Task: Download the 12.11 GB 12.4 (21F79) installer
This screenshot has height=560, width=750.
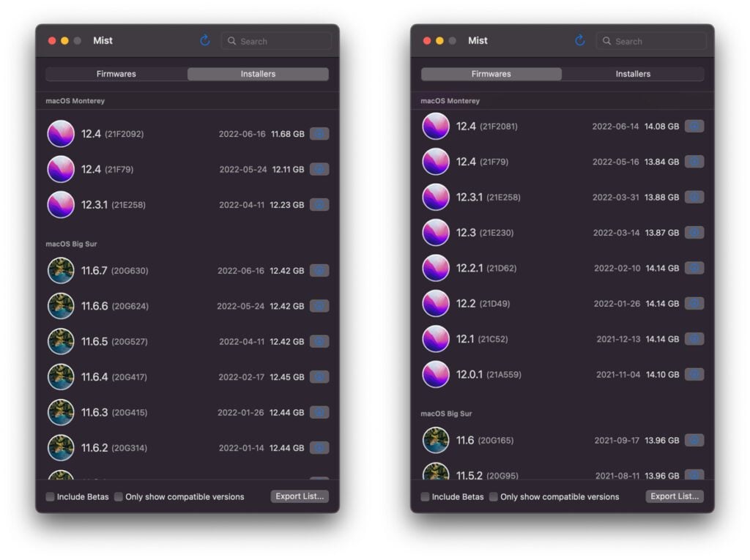Action: click(319, 169)
